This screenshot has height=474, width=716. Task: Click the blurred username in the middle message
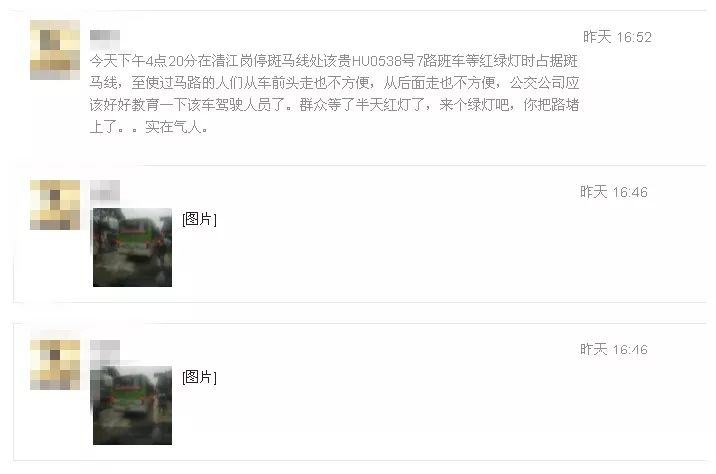105,190
